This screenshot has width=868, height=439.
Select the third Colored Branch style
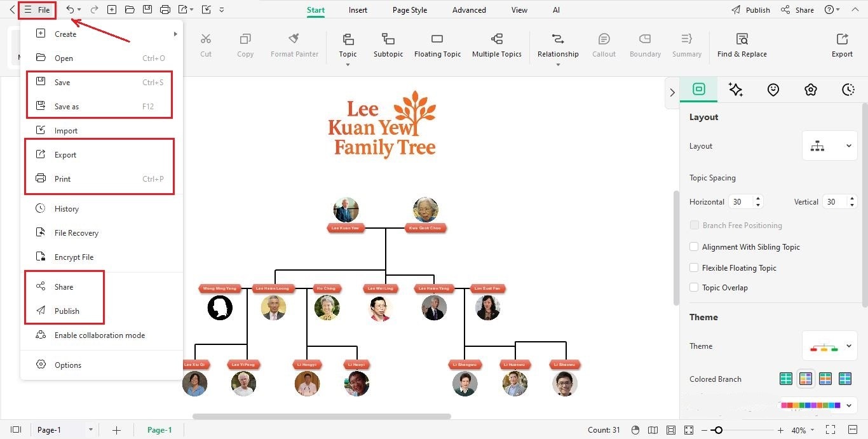(x=825, y=379)
